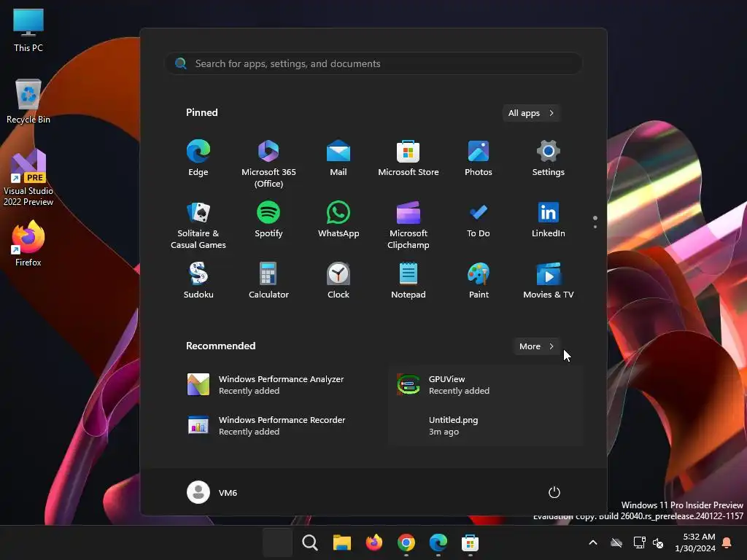Show hidden system tray icons
This screenshot has height=560, width=747.
[x=593, y=542]
